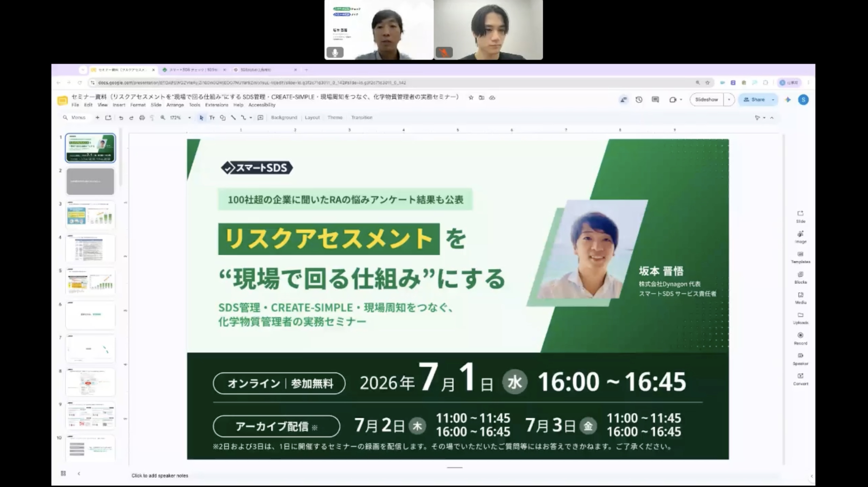Collapse the filmstrip with left chevron
868x487 pixels.
coord(79,473)
